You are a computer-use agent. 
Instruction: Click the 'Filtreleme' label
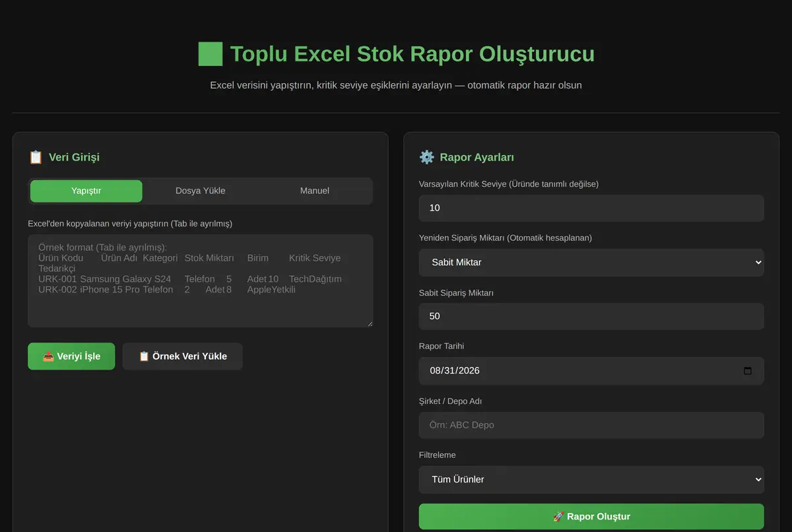point(437,455)
